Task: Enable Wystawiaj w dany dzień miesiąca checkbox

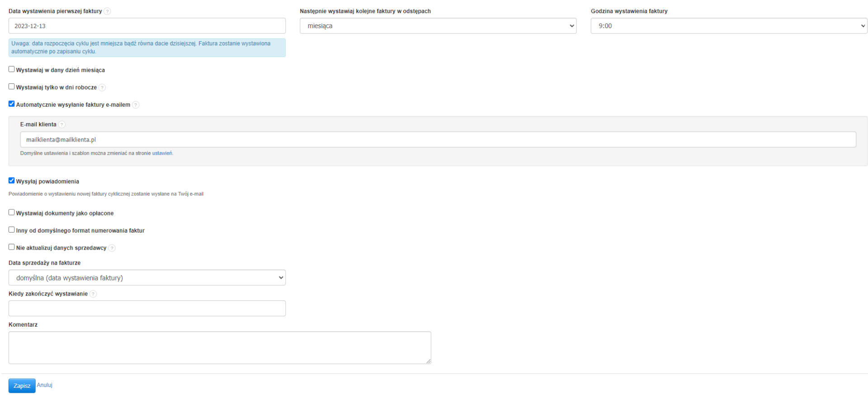Action: pyautogui.click(x=12, y=69)
